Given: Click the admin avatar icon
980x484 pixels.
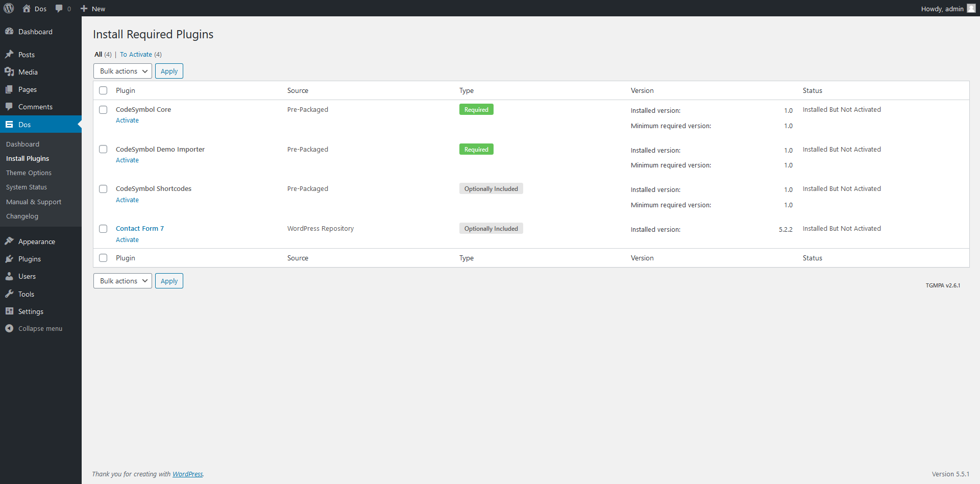Looking at the screenshot, I should click(x=971, y=8).
